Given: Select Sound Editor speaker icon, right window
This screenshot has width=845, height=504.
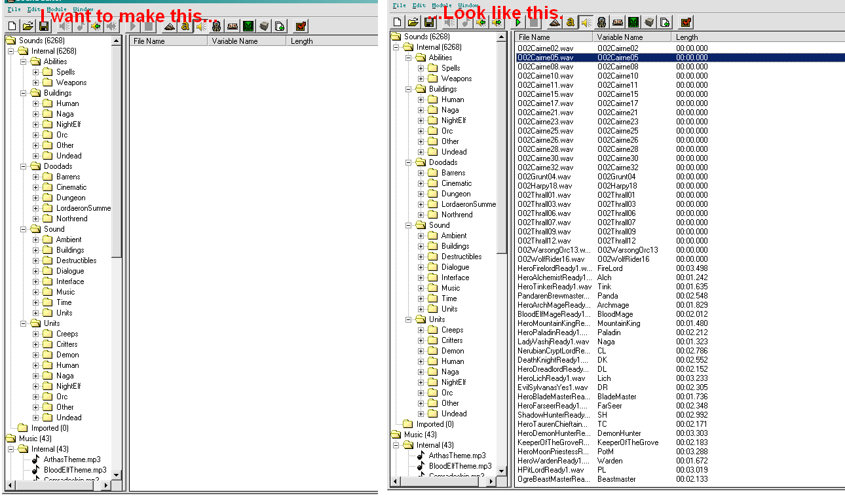Looking at the screenshot, I should pyautogui.click(x=586, y=22).
